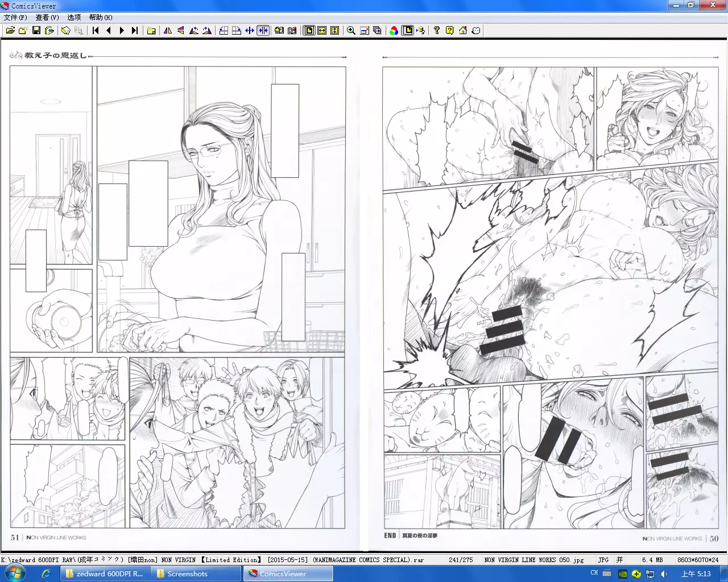Open the 选项 menu

[74, 18]
